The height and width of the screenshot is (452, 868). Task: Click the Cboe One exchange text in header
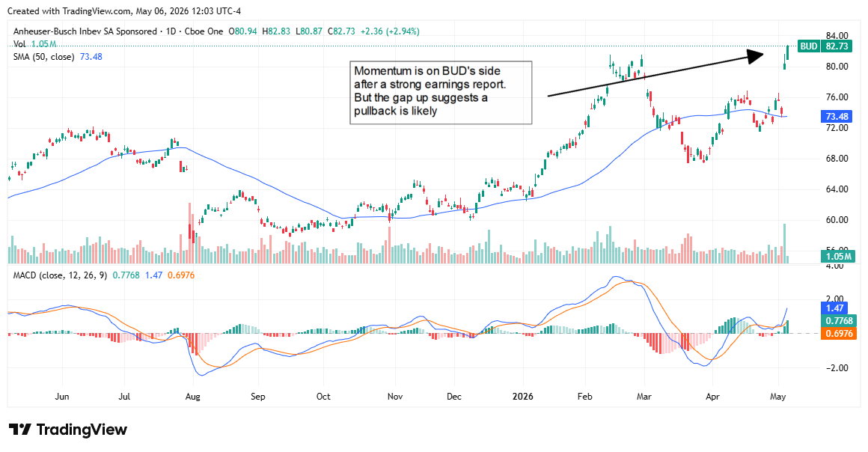(x=204, y=31)
